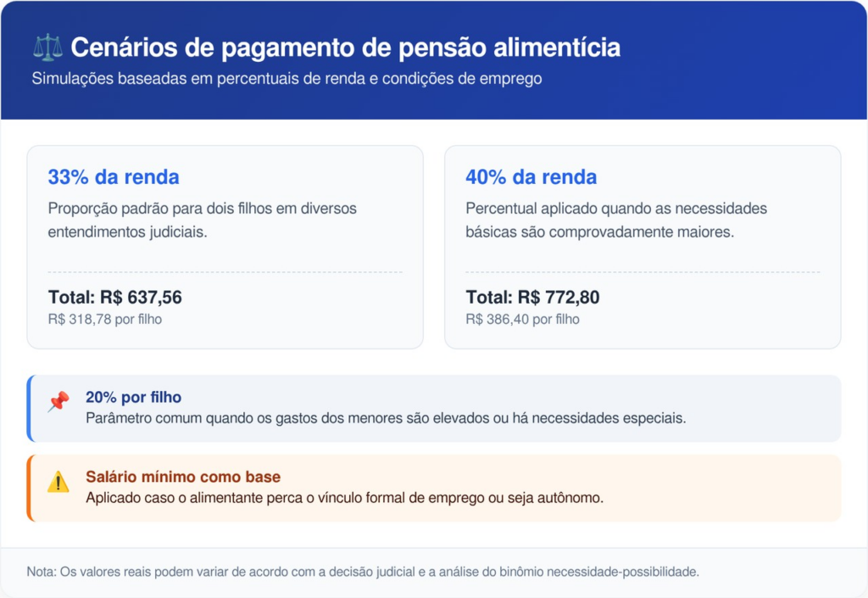This screenshot has width=868, height=598.
Task: Click the yellow warning triangle icon
Action: pyautogui.click(x=58, y=482)
